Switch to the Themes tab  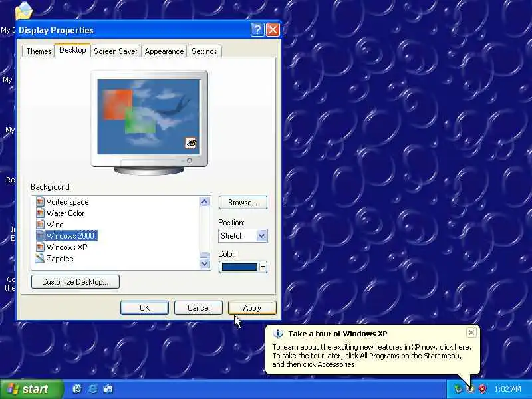coord(39,51)
